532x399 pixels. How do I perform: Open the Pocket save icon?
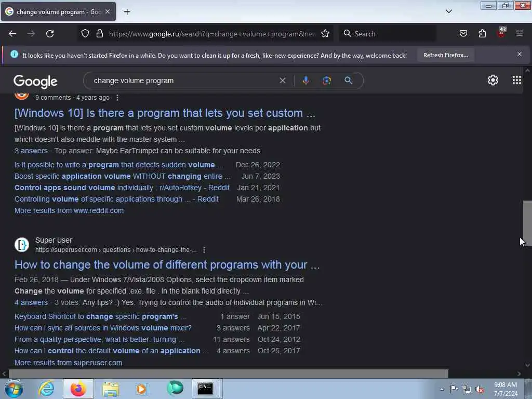coord(463,33)
